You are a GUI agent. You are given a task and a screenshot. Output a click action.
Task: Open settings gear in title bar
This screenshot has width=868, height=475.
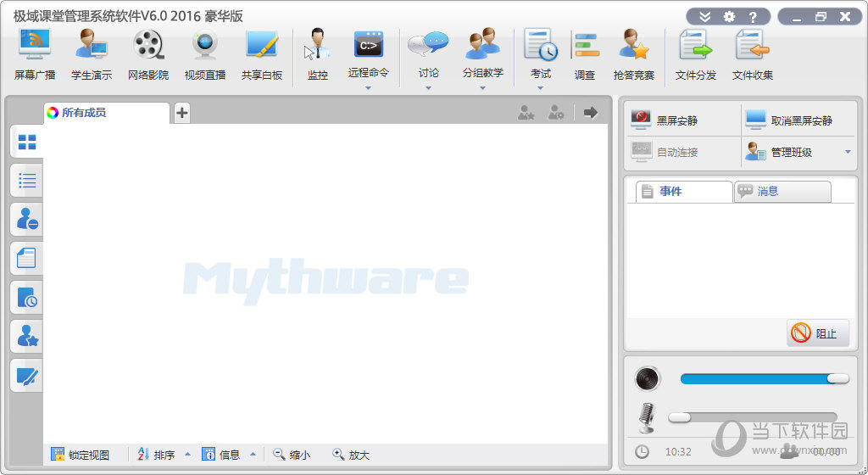coord(729,17)
